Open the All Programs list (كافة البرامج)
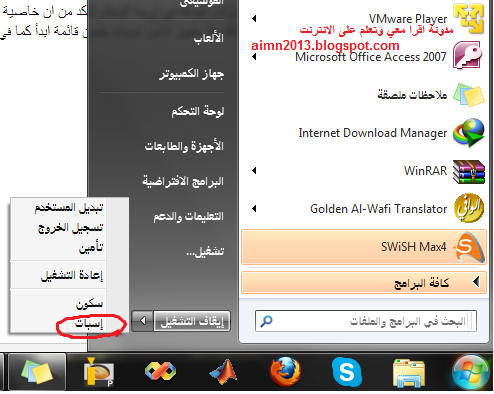This screenshot has width=494, height=394. point(364,283)
